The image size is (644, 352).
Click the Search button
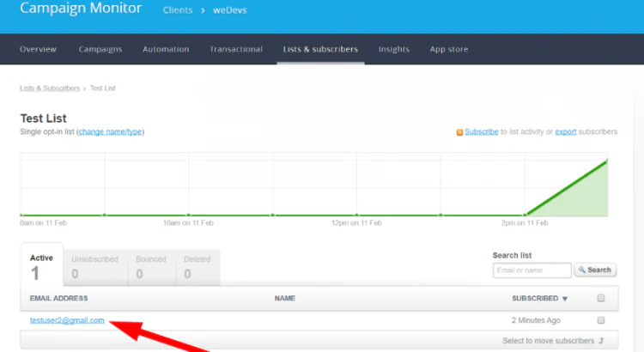595,270
